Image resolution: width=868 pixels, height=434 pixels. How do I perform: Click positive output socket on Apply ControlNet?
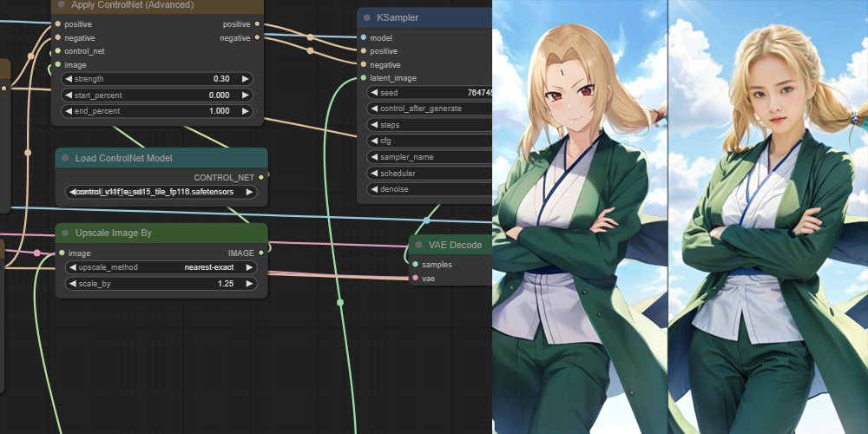point(258,24)
